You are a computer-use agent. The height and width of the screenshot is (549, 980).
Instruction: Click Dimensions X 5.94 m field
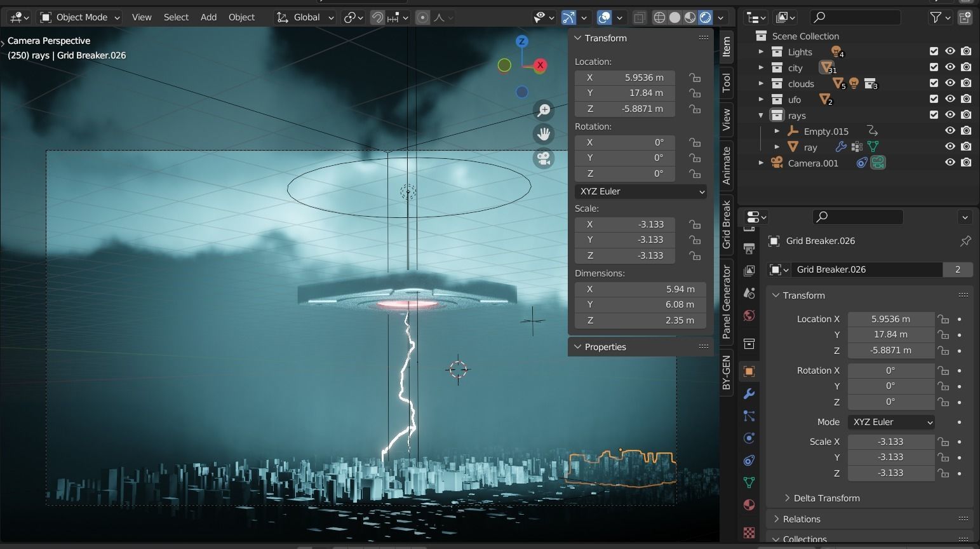(x=640, y=288)
